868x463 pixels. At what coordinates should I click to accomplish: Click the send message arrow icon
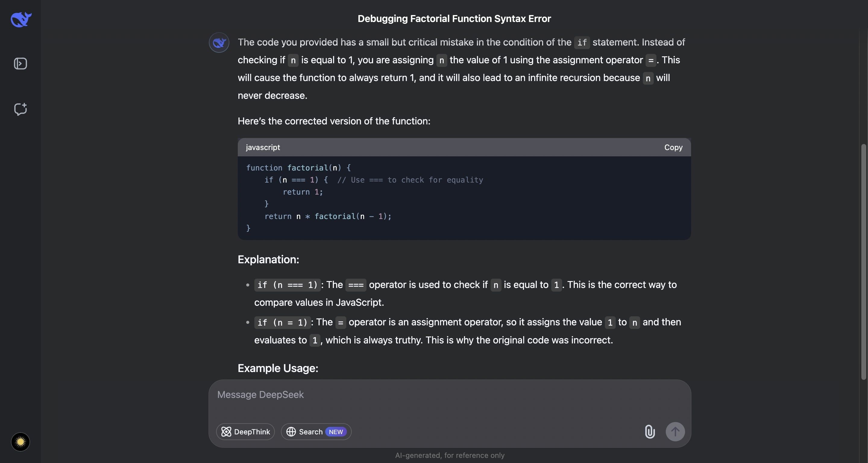click(676, 431)
